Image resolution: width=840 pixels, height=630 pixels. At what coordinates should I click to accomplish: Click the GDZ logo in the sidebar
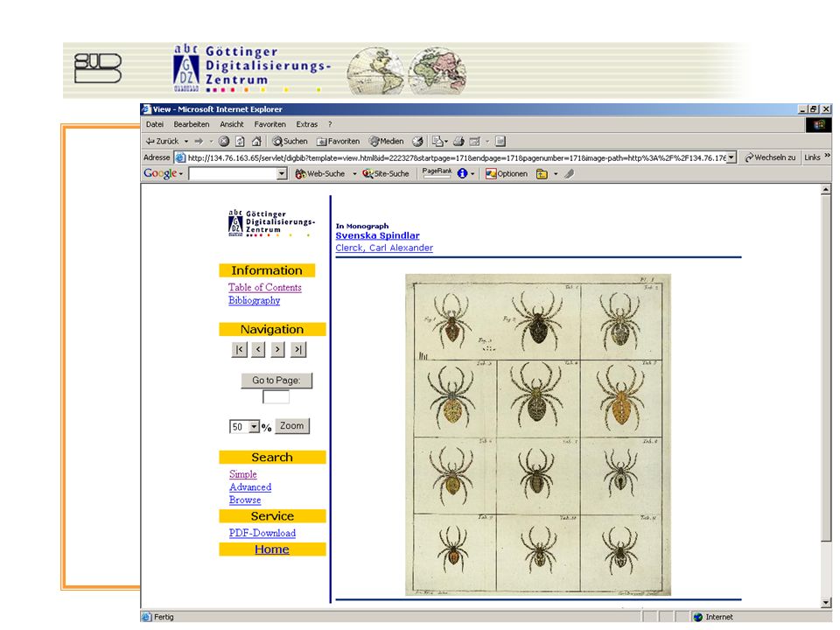(271, 223)
